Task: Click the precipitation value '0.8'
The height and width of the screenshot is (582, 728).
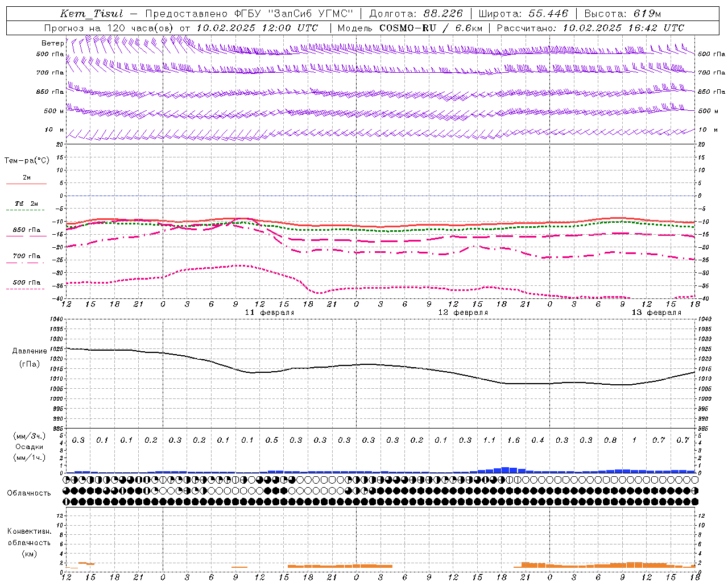Action: pos(610,440)
